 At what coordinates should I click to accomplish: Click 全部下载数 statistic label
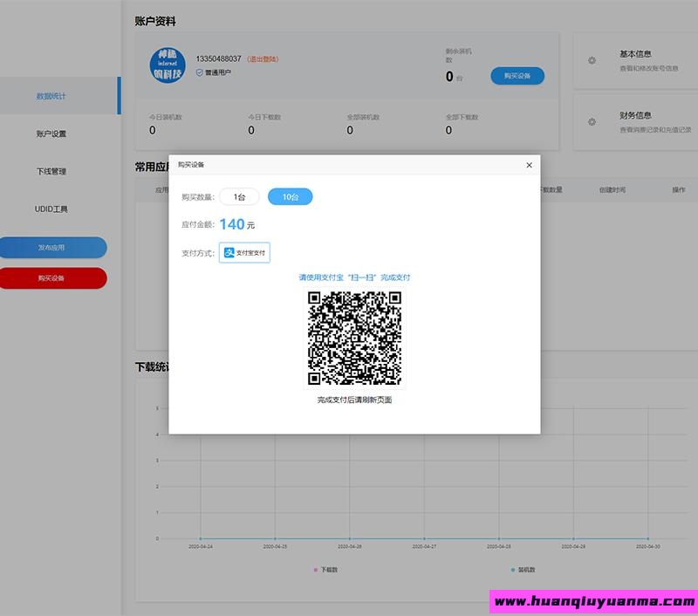click(x=462, y=117)
